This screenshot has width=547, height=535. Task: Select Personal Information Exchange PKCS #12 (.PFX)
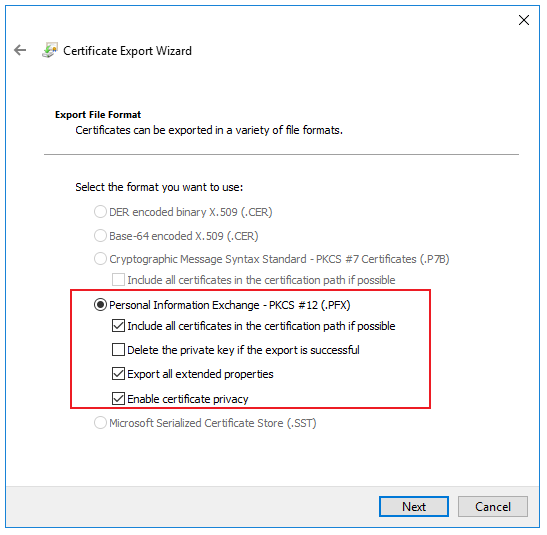click(x=100, y=305)
